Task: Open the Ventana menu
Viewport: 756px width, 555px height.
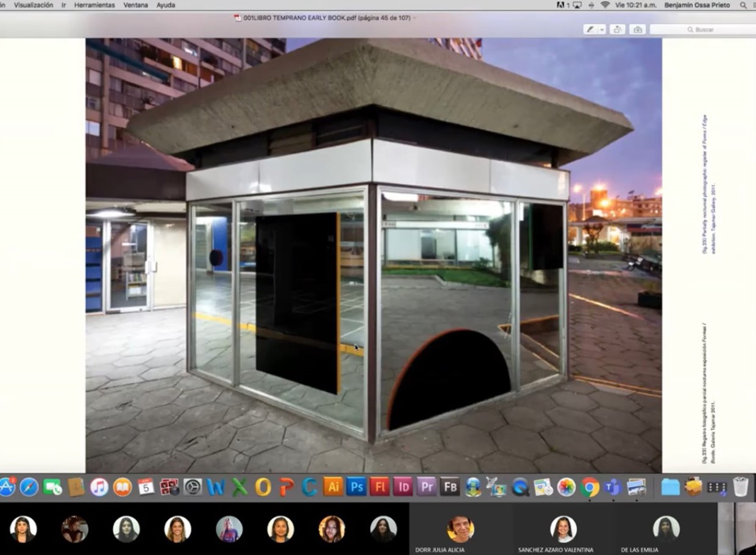Action: pos(135,5)
